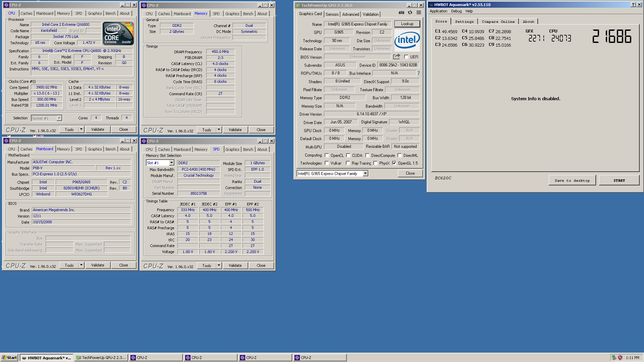Screen dimensions: 644x362
Task: Open the Aquamark Application menu
Action: click(x=438, y=11)
